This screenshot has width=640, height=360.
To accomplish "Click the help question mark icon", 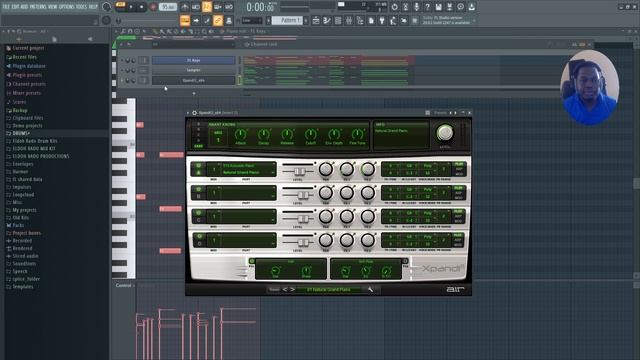I will pos(427,7).
